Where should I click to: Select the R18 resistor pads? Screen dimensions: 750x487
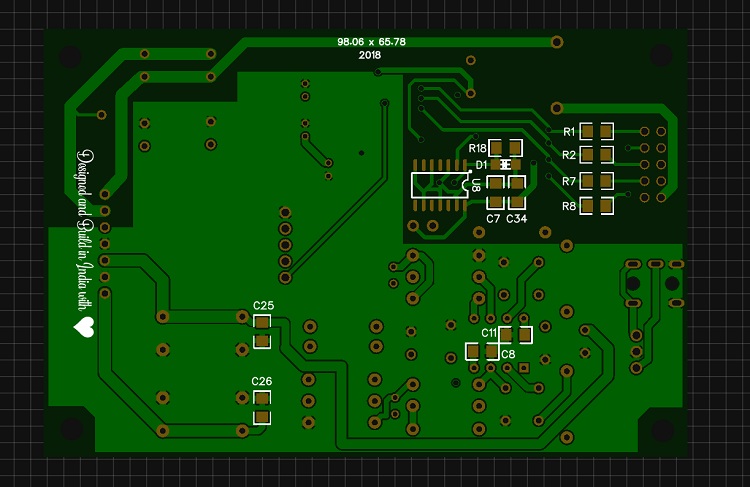[506, 148]
